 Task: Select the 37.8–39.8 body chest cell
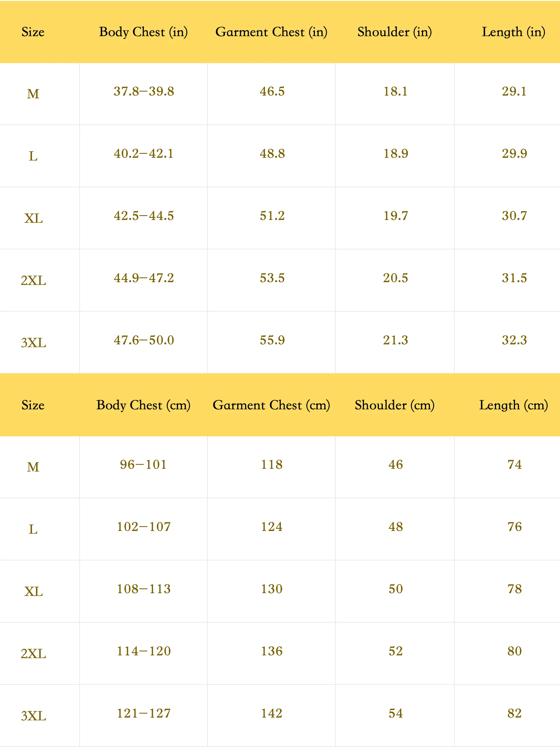pyautogui.click(x=144, y=91)
